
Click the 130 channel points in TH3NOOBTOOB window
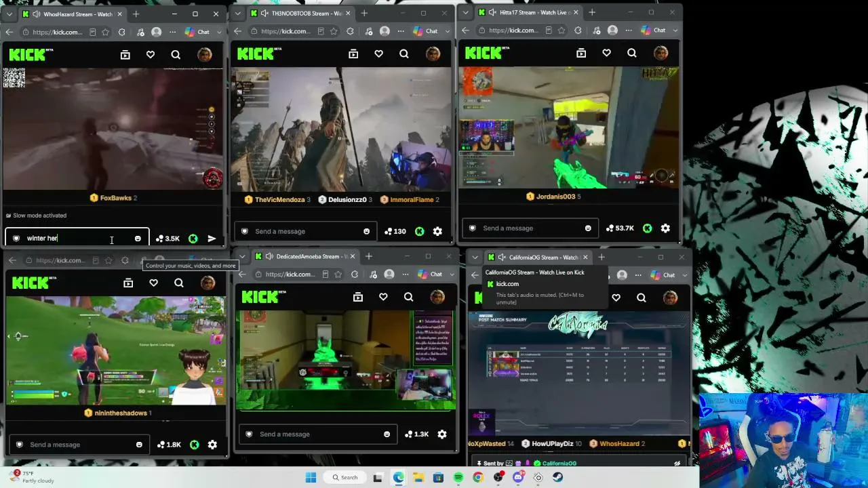tap(395, 231)
